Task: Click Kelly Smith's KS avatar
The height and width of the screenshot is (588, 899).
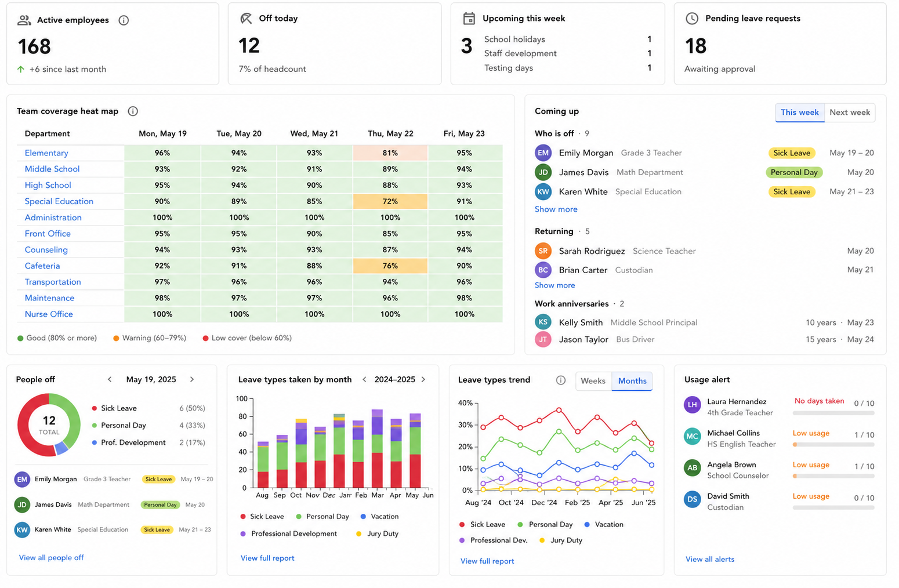Action: 543,322
